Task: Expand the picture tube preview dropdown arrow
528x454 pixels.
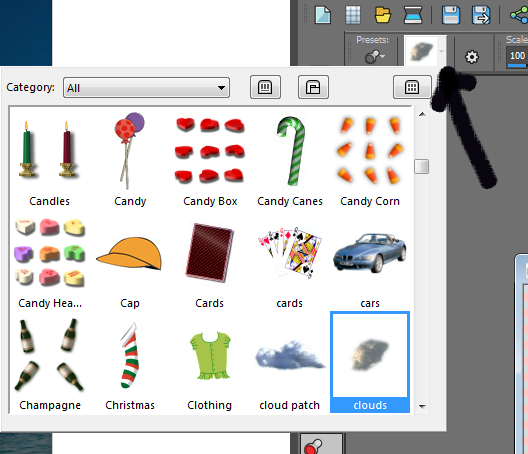Action: click(x=441, y=52)
